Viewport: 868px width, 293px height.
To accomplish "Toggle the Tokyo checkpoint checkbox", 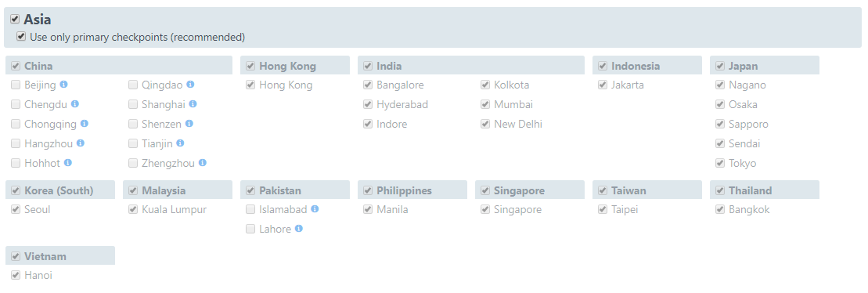I will coord(719,163).
